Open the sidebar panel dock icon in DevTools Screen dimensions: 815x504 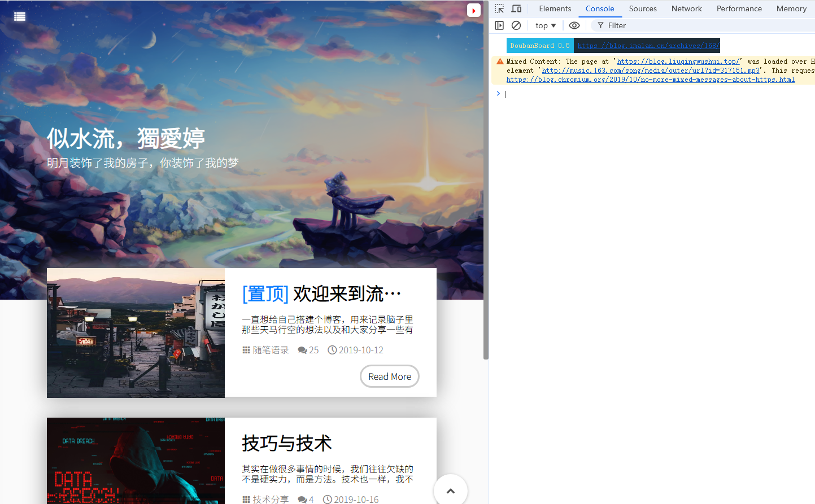pos(499,25)
